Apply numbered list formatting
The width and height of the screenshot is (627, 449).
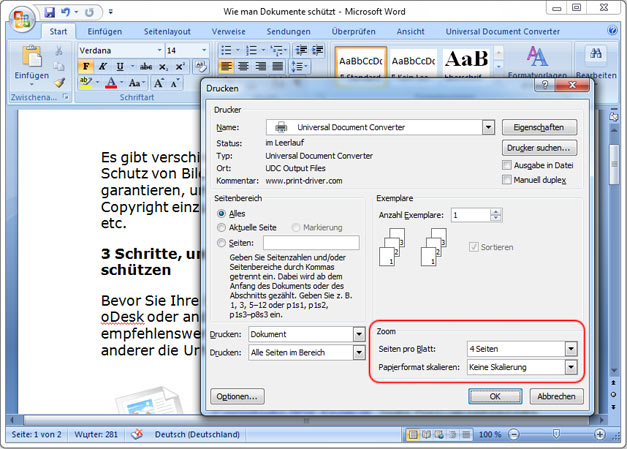[x=251, y=50]
